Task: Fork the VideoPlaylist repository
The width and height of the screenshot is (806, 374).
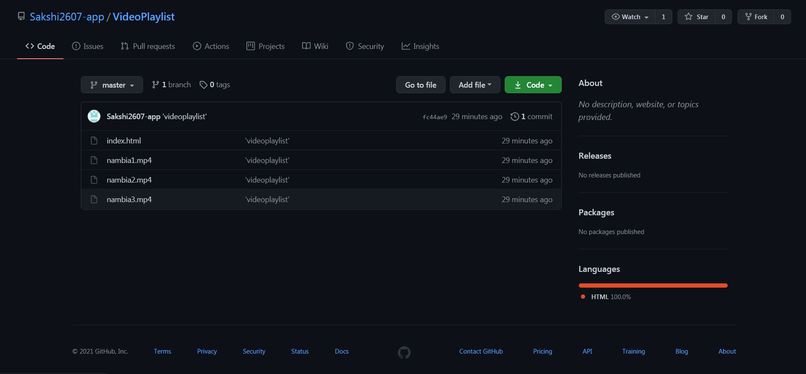Action: 756,17
